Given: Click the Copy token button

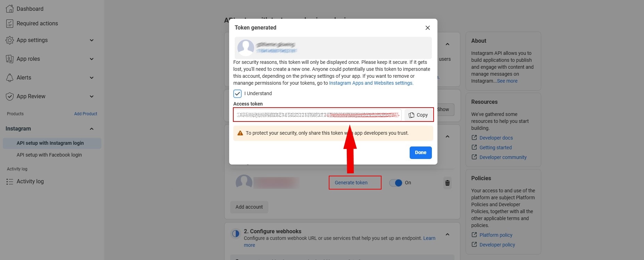Looking at the screenshot, I should tap(419, 115).
